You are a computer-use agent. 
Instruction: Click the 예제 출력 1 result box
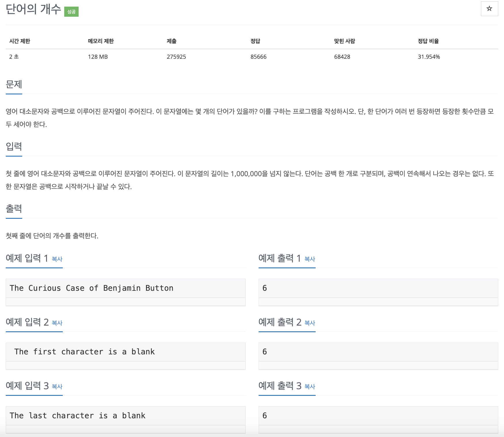[x=378, y=288]
